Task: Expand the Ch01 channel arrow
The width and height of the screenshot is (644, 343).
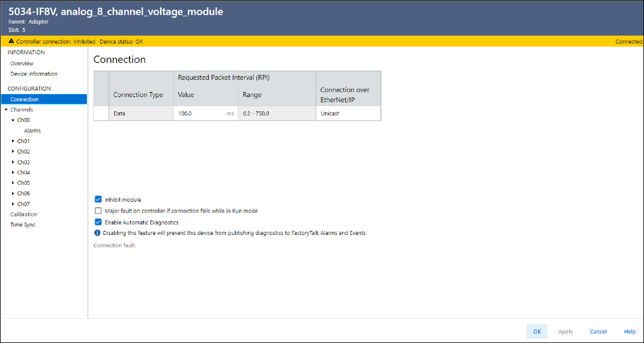Action: pyautogui.click(x=13, y=141)
